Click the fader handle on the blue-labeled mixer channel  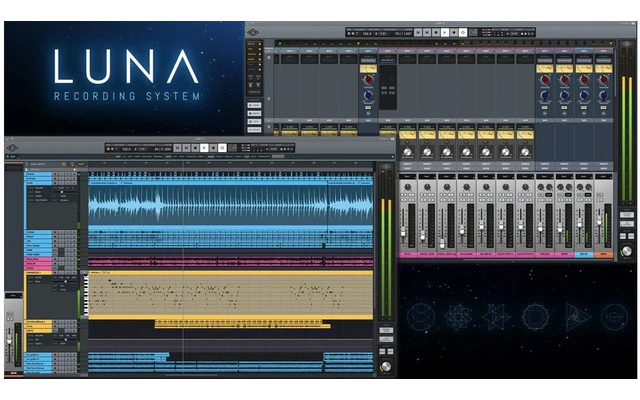coord(580,224)
